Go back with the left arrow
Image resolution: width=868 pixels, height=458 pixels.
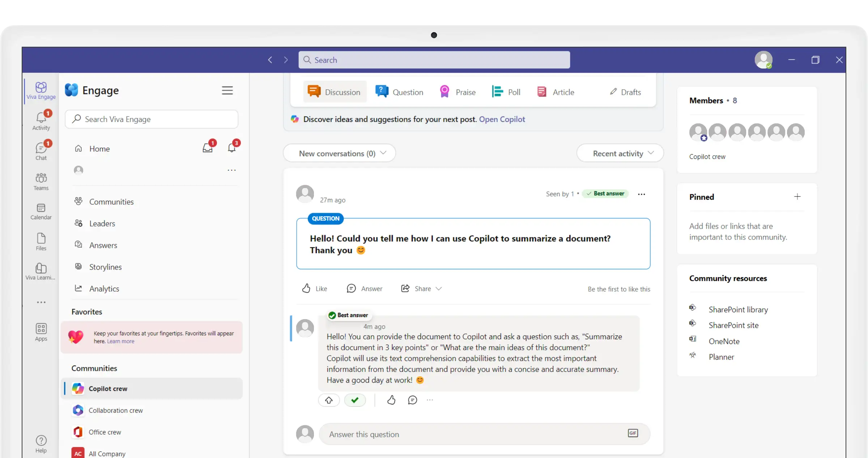[270, 60]
